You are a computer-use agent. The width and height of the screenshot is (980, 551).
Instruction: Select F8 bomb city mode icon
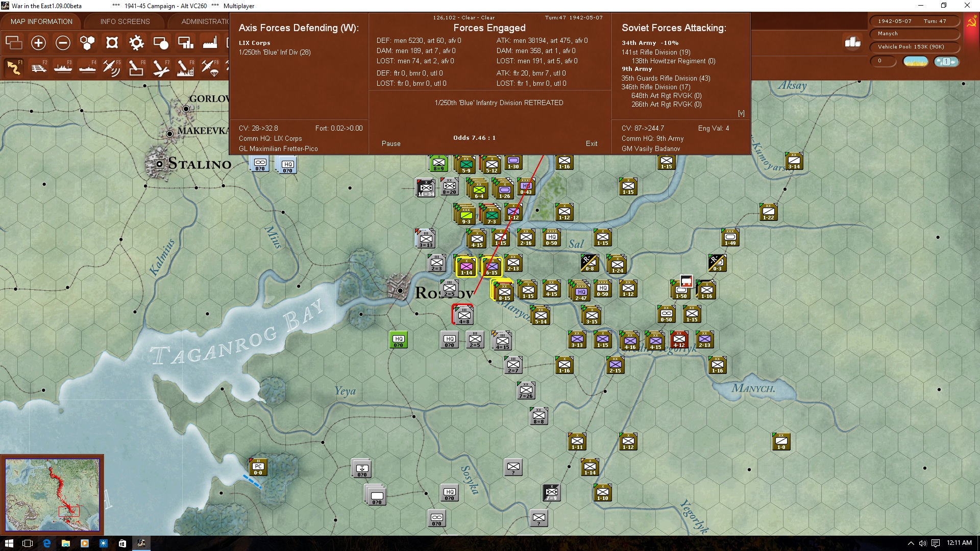pyautogui.click(x=185, y=67)
